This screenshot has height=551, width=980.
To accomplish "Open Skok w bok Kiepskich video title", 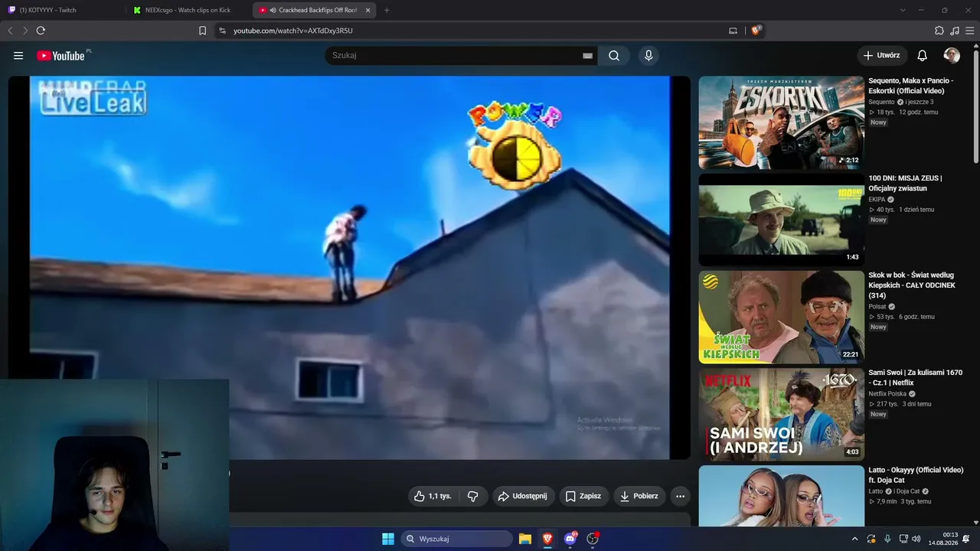I will click(x=912, y=285).
